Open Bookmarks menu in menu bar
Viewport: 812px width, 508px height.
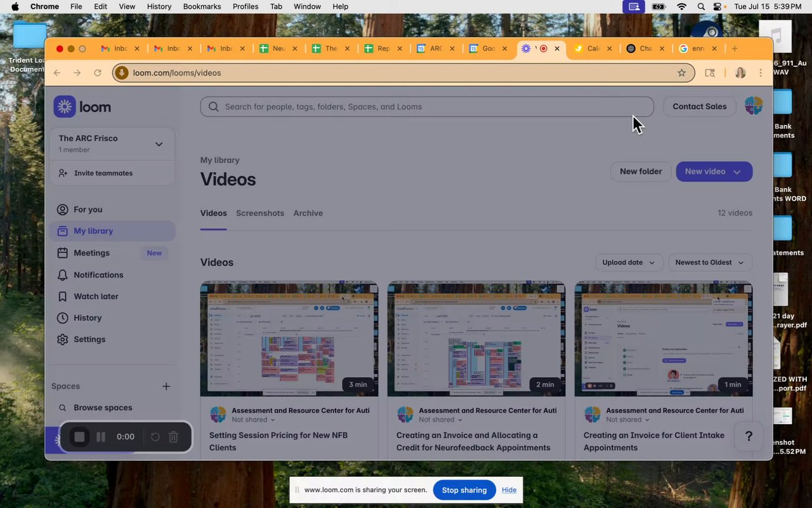(202, 6)
